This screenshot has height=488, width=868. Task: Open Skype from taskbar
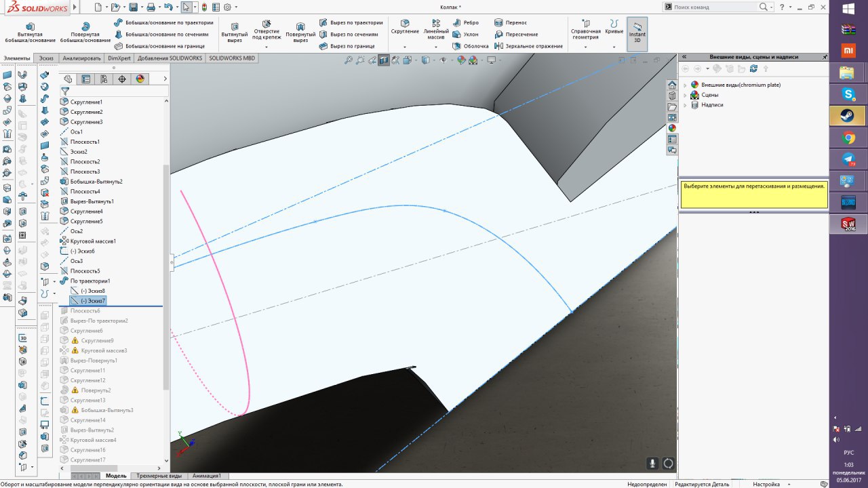tap(848, 94)
